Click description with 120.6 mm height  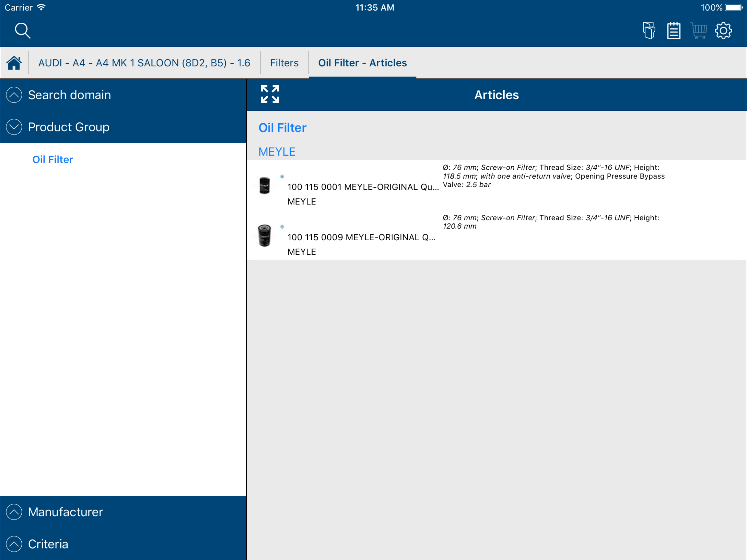tap(551, 222)
